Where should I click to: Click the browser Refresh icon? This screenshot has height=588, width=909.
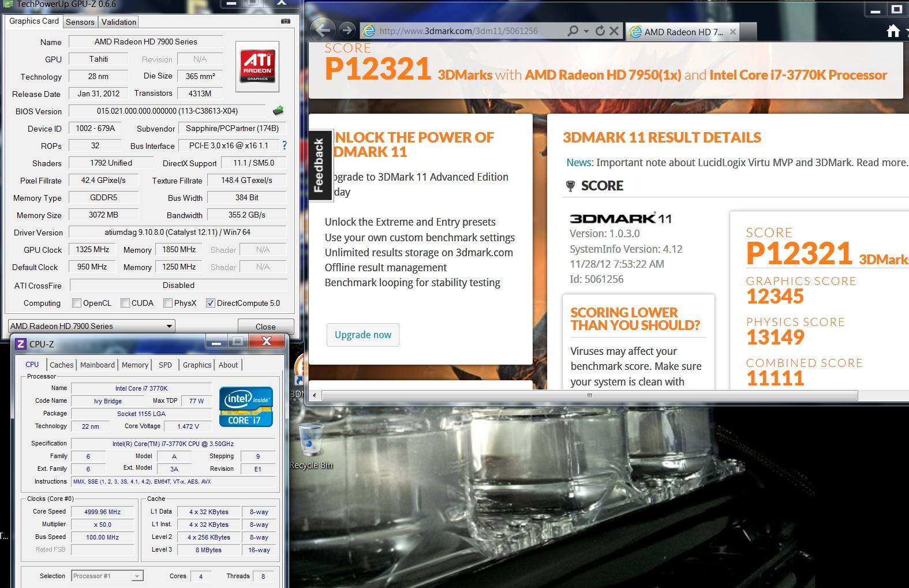pyautogui.click(x=600, y=31)
